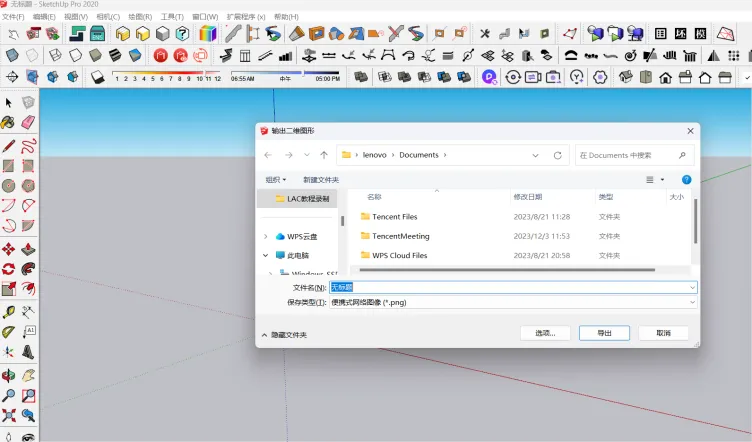Open the 文件(F) menu
Viewport: 752px width, 442px height.
13,17
